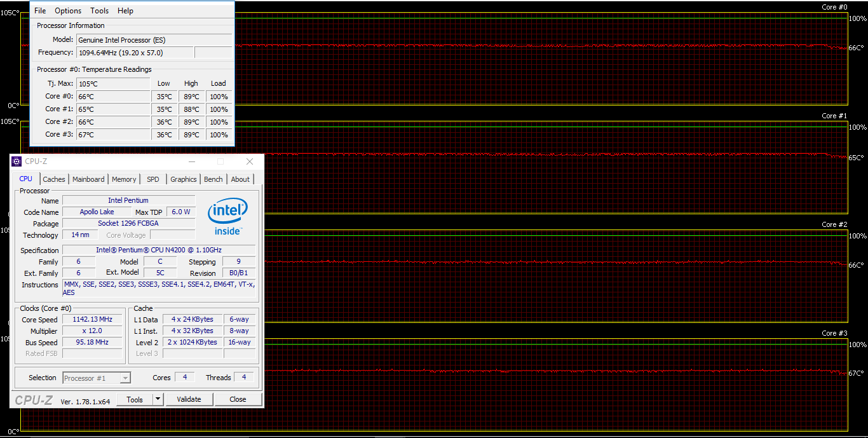The height and width of the screenshot is (438, 868).
Task: Click the Name field Intel Pentium
Action: click(x=128, y=201)
